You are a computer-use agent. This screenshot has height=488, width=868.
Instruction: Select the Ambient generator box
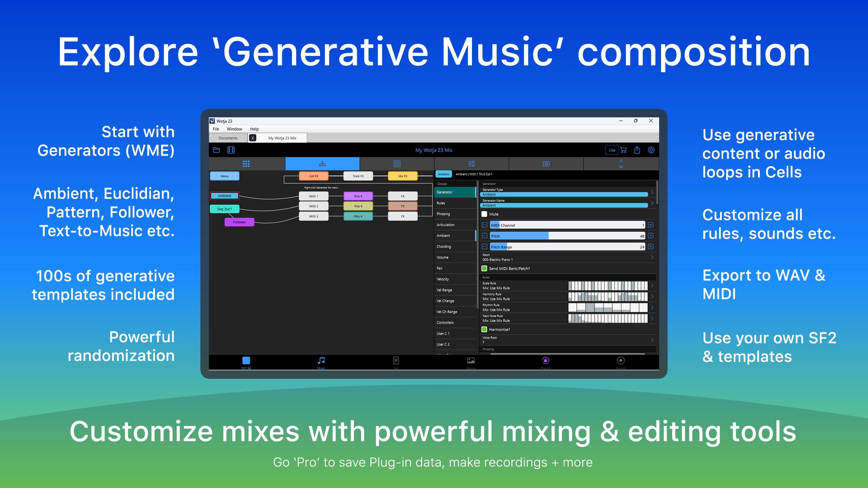click(224, 196)
